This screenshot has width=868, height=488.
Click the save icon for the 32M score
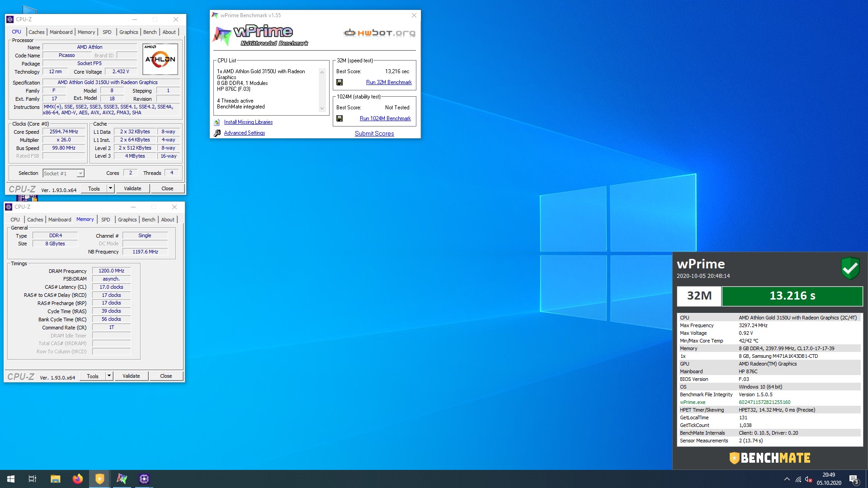click(340, 82)
